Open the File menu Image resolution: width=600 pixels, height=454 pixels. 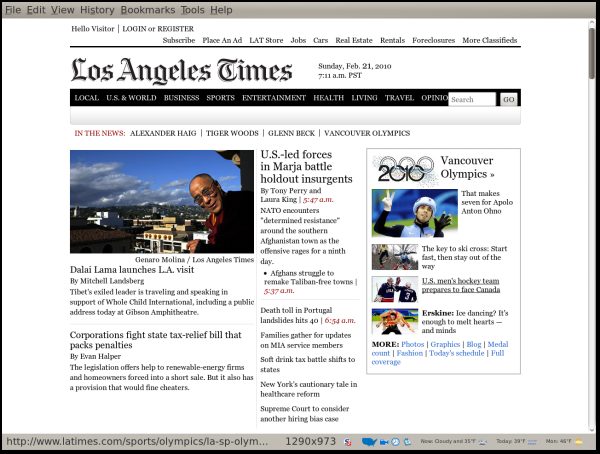pos(13,10)
